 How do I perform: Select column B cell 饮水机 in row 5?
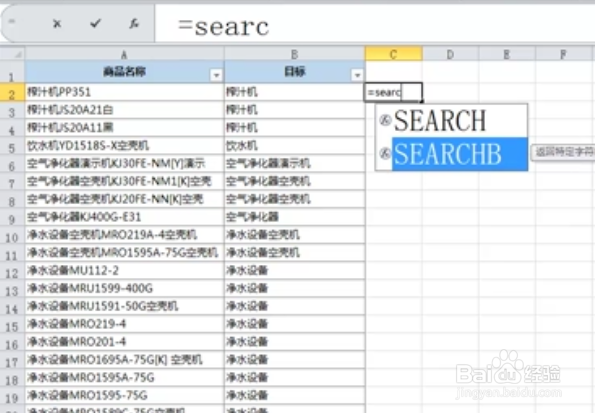point(294,145)
